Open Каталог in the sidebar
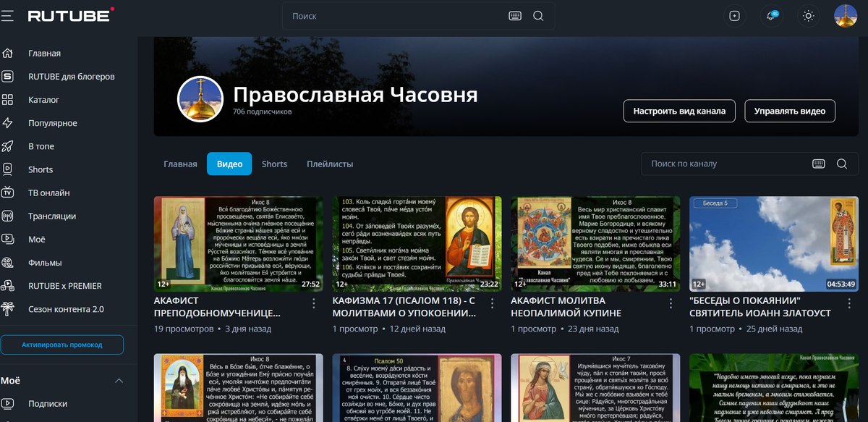The height and width of the screenshot is (422, 868). tap(43, 100)
